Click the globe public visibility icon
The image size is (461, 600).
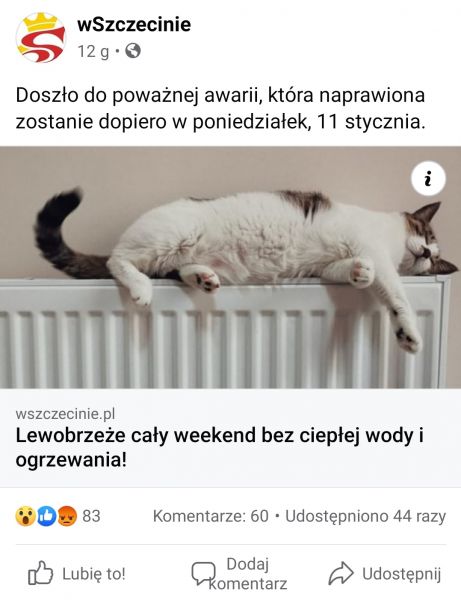pyautogui.click(x=133, y=51)
